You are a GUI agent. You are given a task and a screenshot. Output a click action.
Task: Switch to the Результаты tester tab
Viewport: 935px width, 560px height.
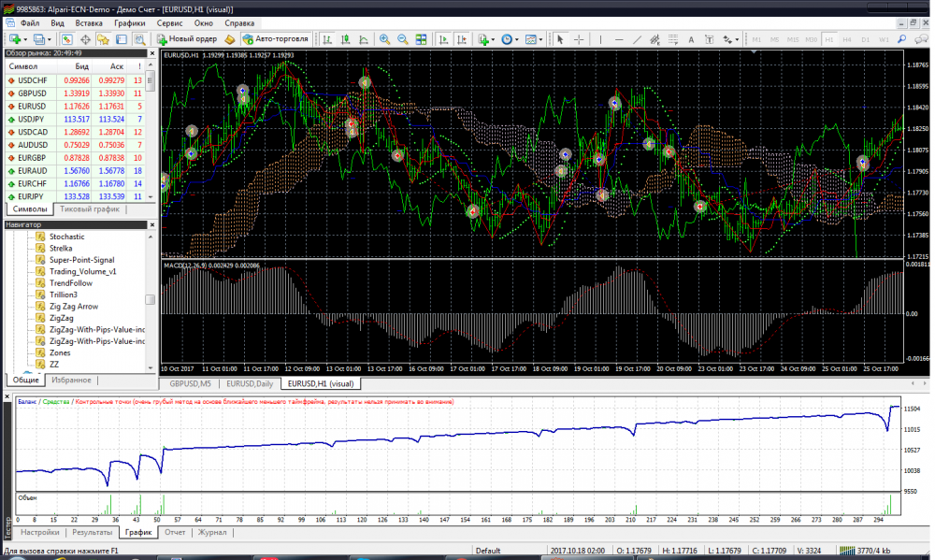pyautogui.click(x=92, y=532)
